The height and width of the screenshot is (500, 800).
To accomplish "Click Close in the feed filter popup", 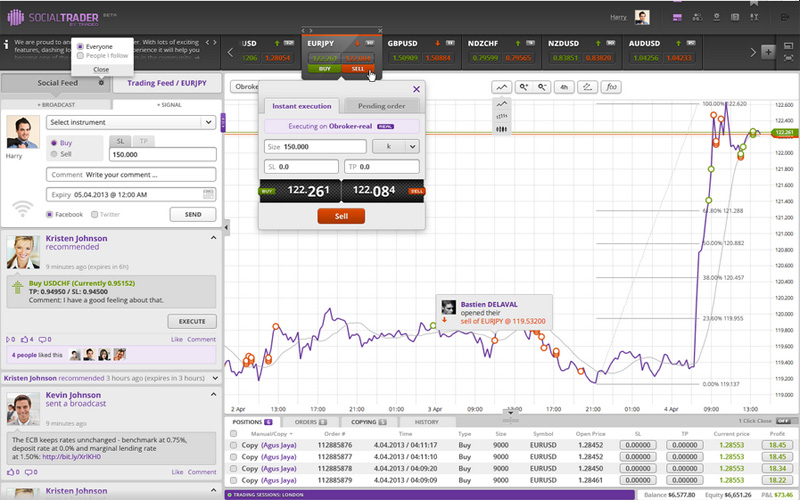I will (101, 69).
